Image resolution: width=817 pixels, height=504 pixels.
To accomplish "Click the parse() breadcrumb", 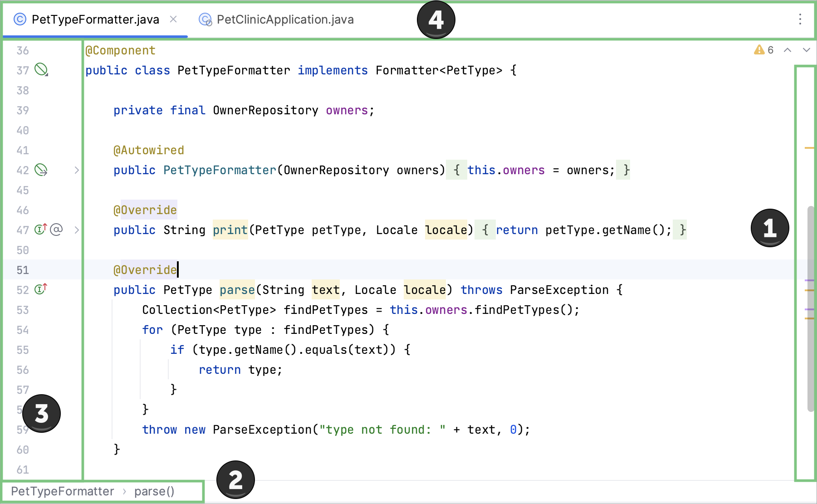I will [154, 491].
